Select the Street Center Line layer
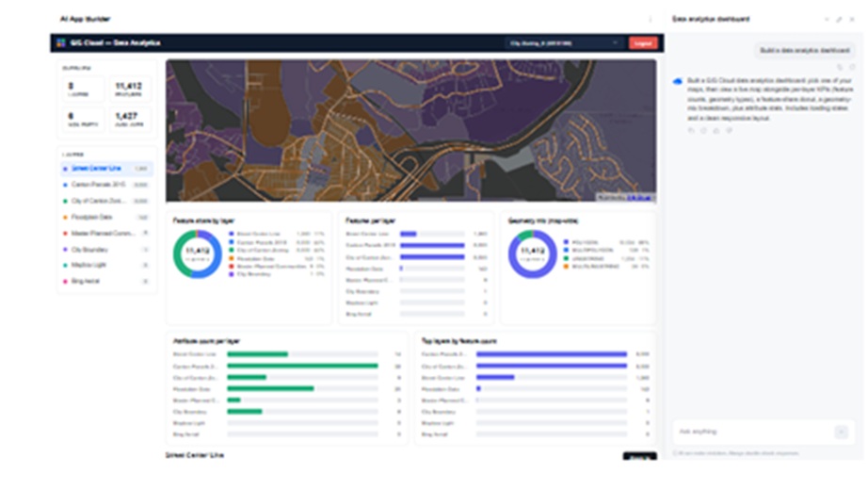Screen dimensions: 868x490 click(x=105, y=168)
